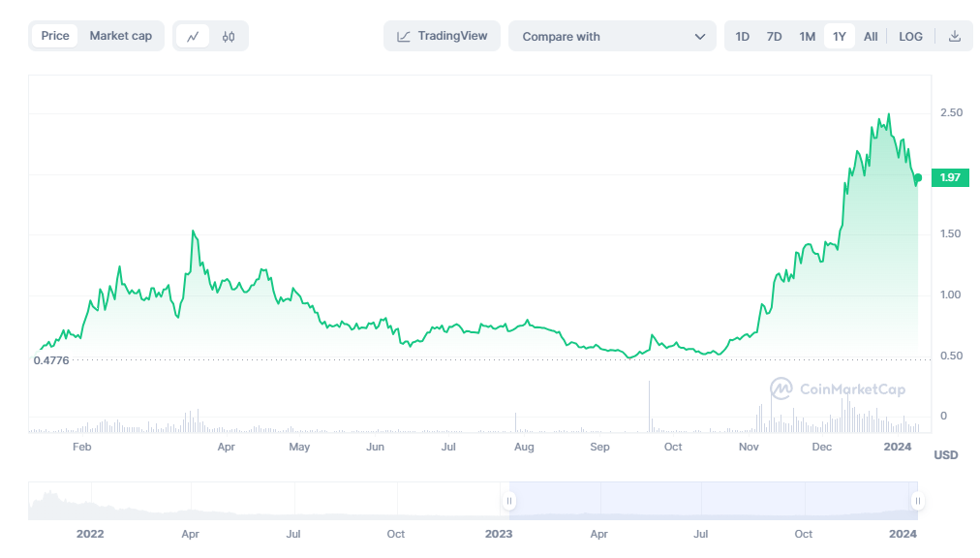Select the 1D time range
Viewport: 980px width, 558px height.
[x=743, y=37]
